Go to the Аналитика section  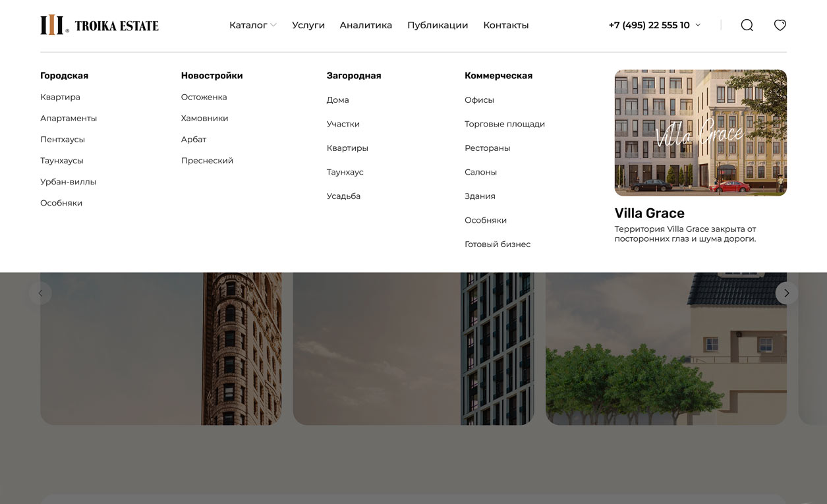pos(366,25)
